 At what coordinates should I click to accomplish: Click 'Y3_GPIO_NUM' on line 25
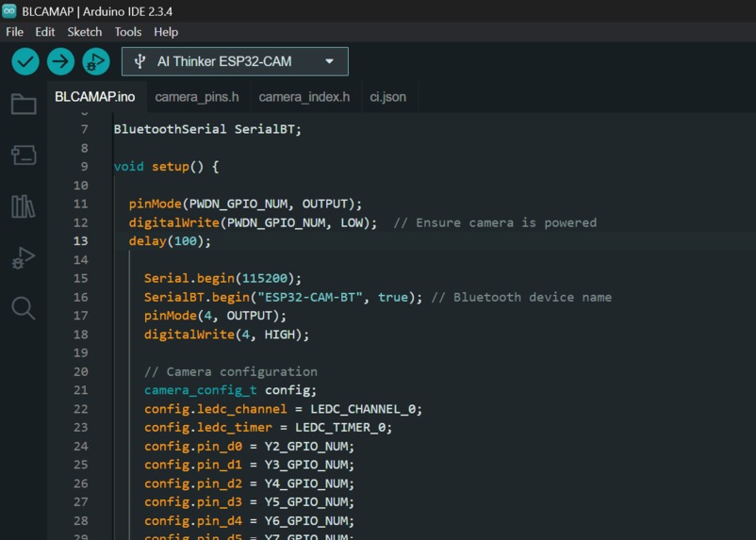pos(305,465)
